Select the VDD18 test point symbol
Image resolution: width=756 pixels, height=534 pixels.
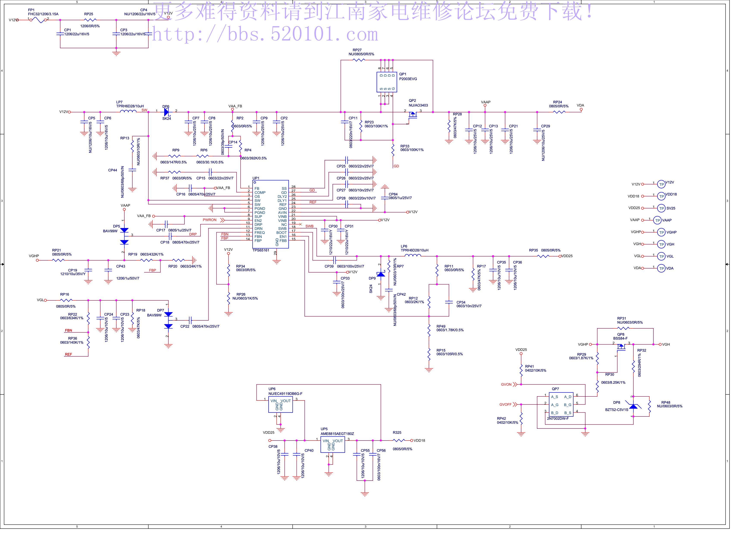[x=661, y=196]
